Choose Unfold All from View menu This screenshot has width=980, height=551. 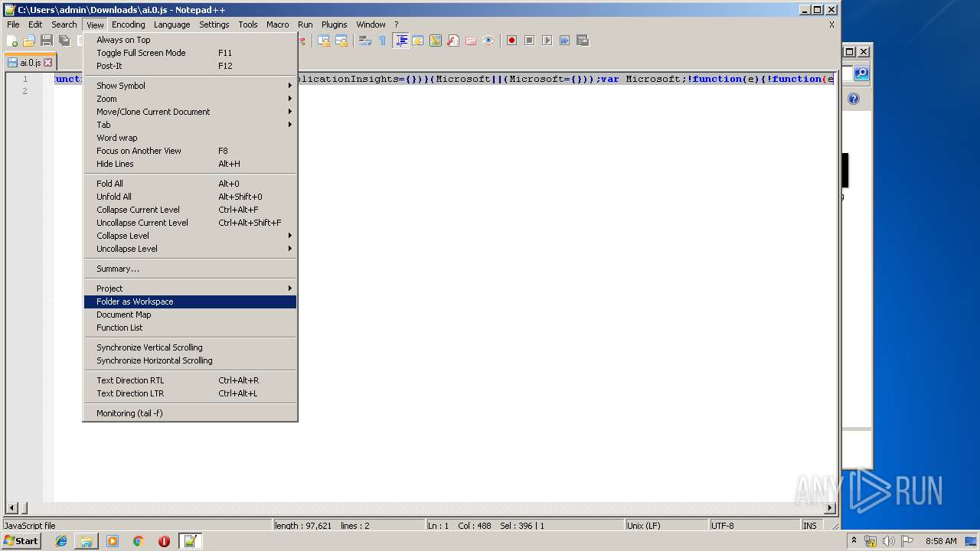pyautogui.click(x=190, y=197)
